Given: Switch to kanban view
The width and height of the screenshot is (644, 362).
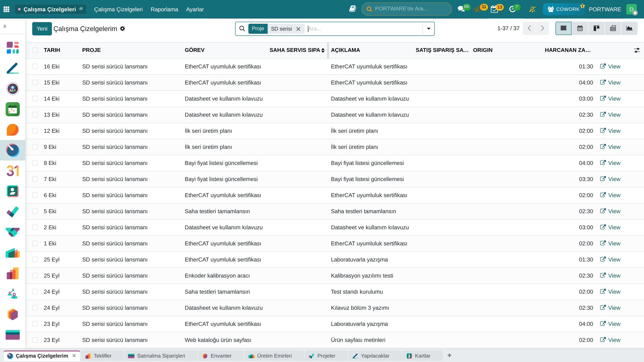Looking at the screenshot, I should coord(596,28).
